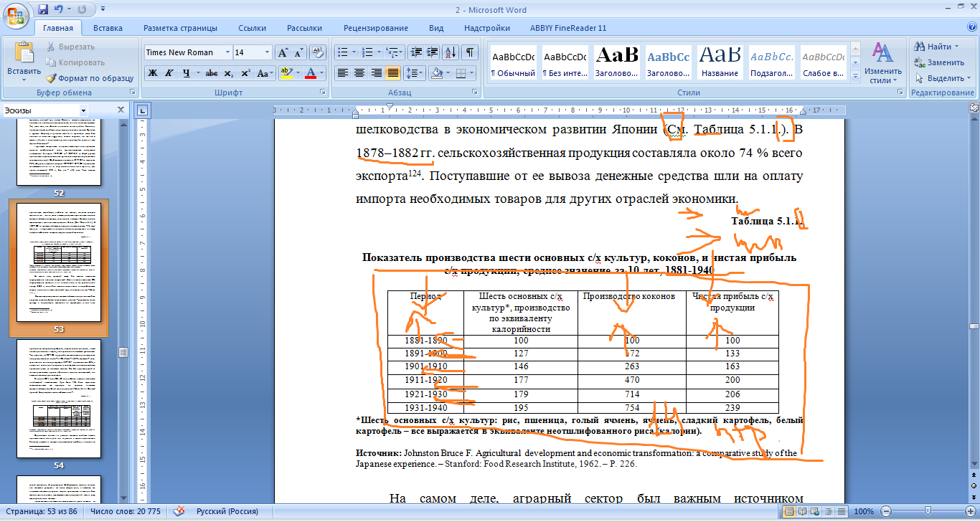The width and height of the screenshot is (980, 522).
Task: Open font name dropdown Times New Roman
Action: click(x=227, y=52)
